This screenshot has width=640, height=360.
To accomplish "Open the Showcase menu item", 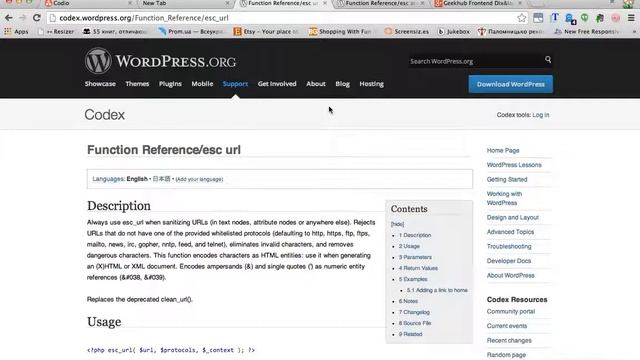I will (100, 84).
